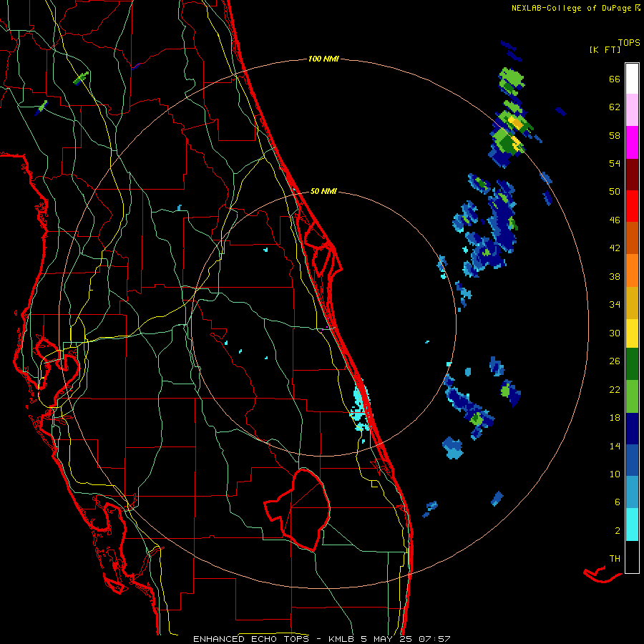Click the "50 NMI" range ring label
Image resolution: width=644 pixels, height=644 pixels.
tap(323, 191)
